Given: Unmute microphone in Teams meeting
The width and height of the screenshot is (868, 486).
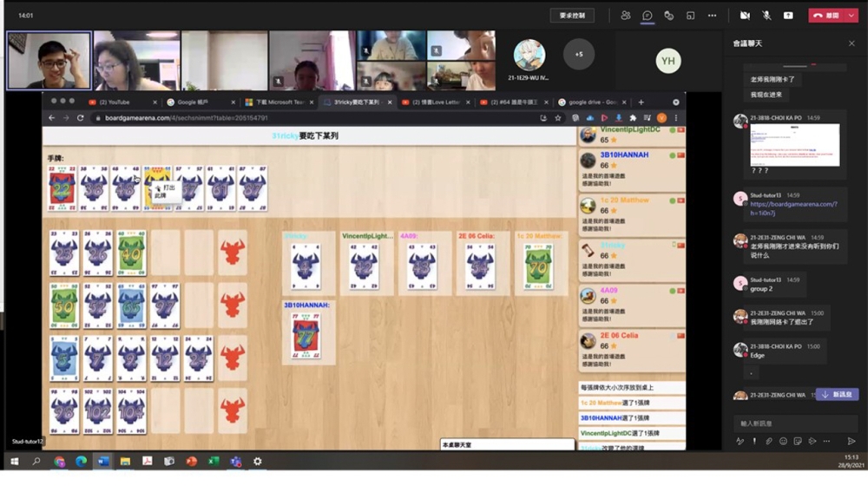Looking at the screenshot, I should pyautogui.click(x=766, y=16).
